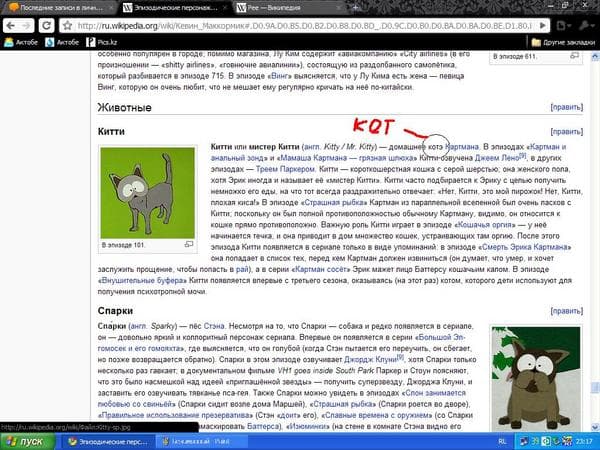Follow the Стэна link in Спарки section

(214, 326)
